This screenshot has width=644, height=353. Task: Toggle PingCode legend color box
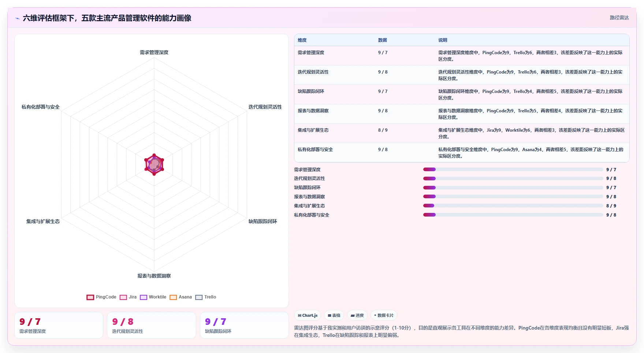(x=90, y=297)
